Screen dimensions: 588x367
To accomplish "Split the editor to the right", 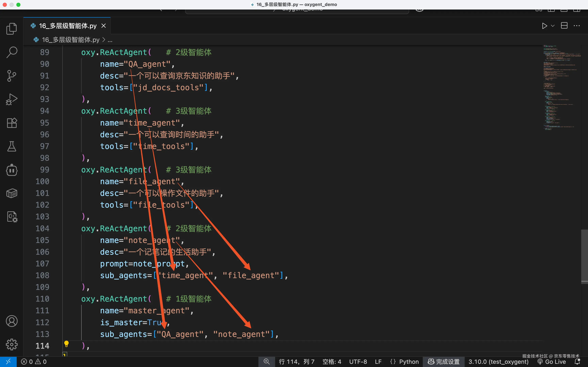I will click(x=564, y=26).
